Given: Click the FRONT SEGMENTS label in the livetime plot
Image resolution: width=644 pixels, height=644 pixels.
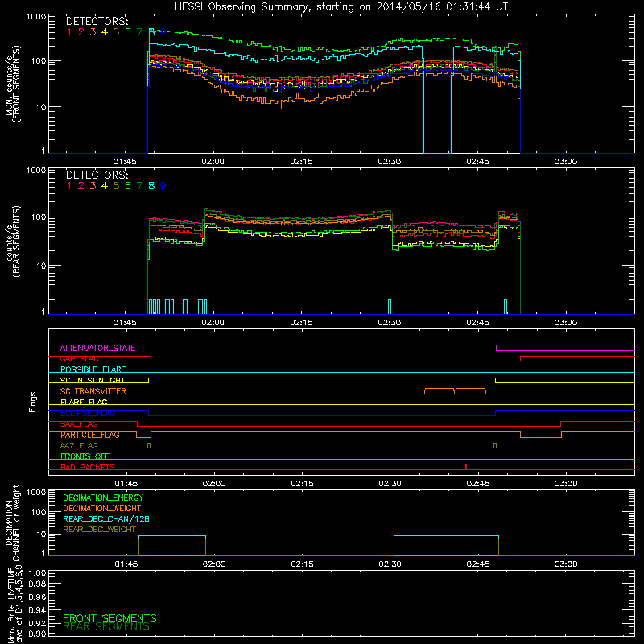Looking at the screenshot, I should click(x=109, y=618).
